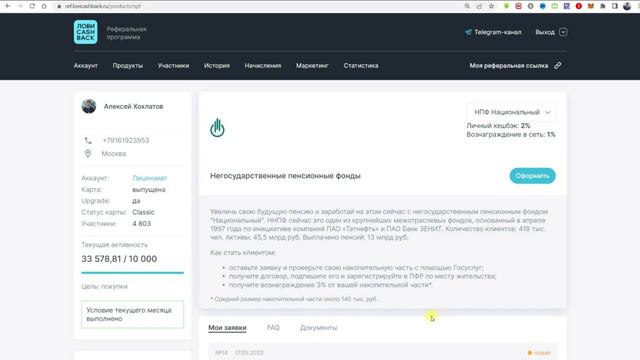Click the НПФ Национальный hand logo
Viewport: 640px width, 360px height.
(217, 128)
